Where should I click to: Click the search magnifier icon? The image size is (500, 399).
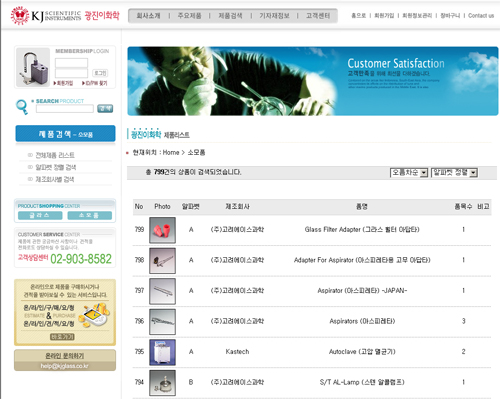pos(22,107)
